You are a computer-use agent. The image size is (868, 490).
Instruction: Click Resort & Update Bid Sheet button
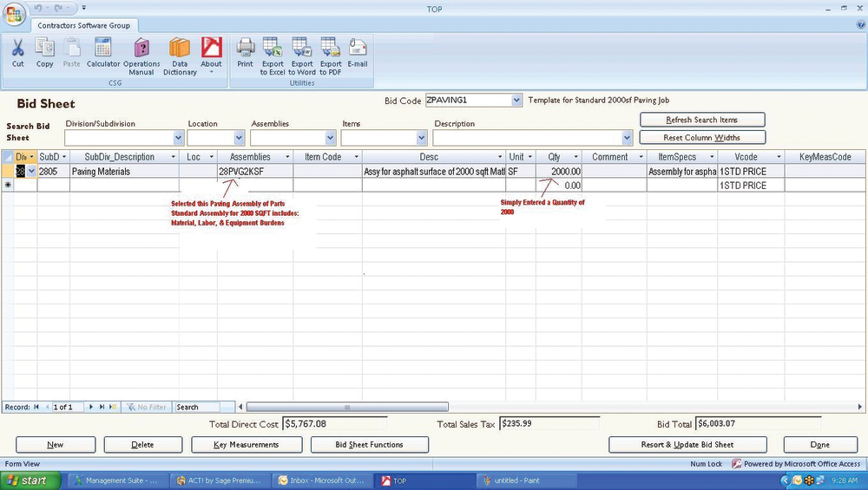pyautogui.click(x=687, y=445)
